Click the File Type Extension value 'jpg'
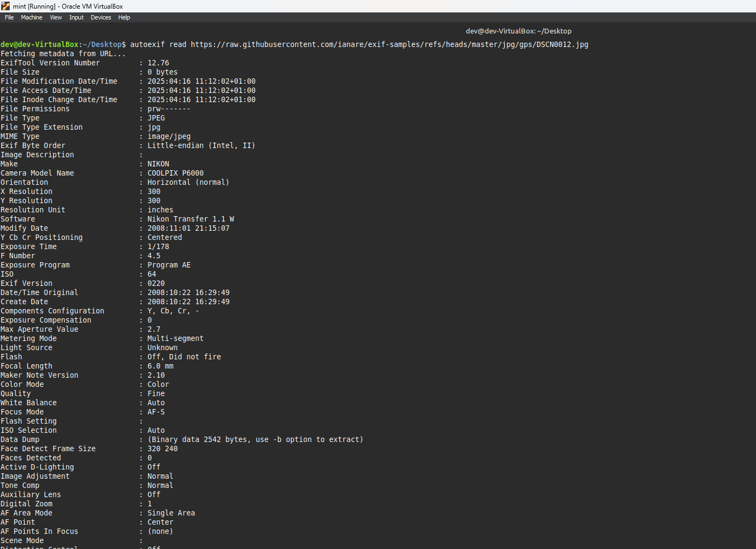Screen dimensions: 756x549 coord(154,127)
